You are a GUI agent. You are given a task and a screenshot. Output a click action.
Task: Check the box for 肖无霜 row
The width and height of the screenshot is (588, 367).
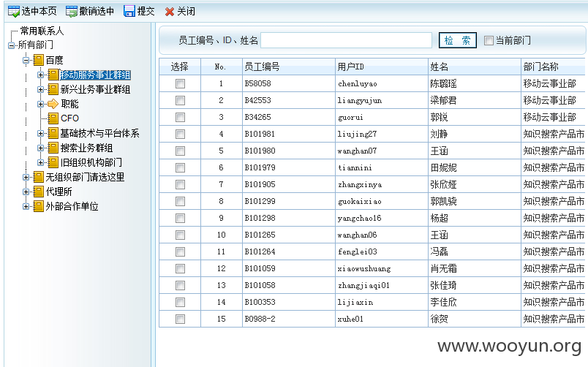click(181, 268)
